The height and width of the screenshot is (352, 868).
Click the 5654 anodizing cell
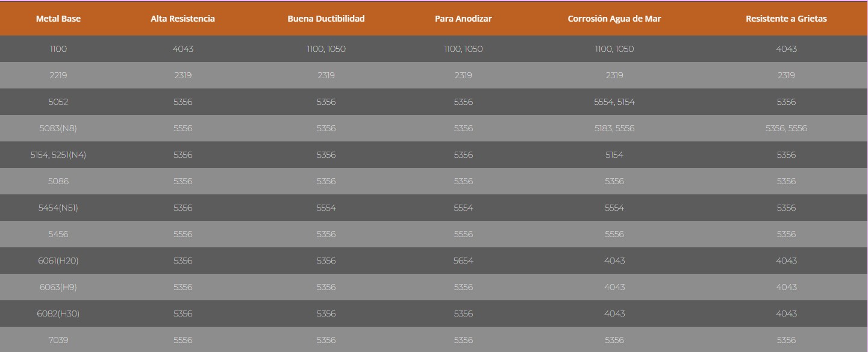click(463, 261)
